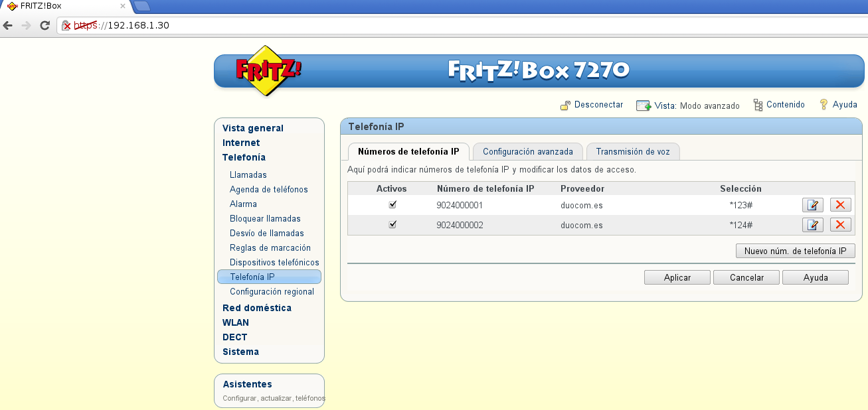Click the edit icon for number 9024000001
The width and height of the screenshot is (868, 410).
(812, 205)
